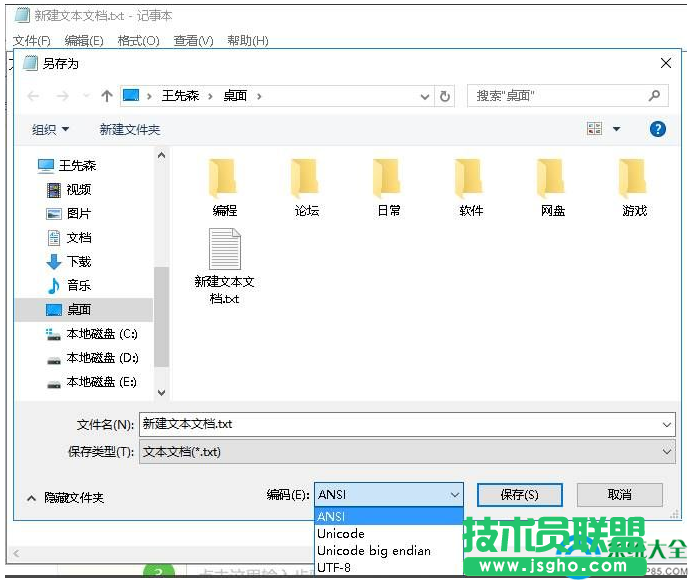
Task: Go forward with the right arrow
Action: pyautogui.click(x=63, y=96)
